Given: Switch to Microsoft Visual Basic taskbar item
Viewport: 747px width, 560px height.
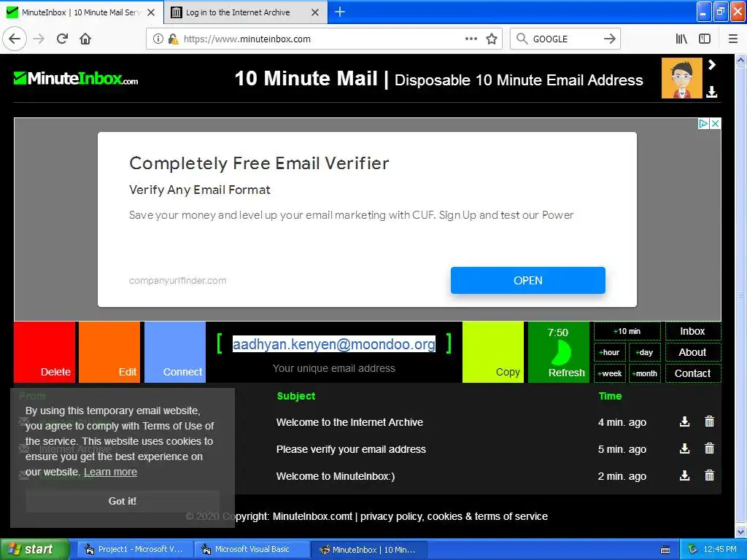Looking at the screenshot, I should coord(251,549).
